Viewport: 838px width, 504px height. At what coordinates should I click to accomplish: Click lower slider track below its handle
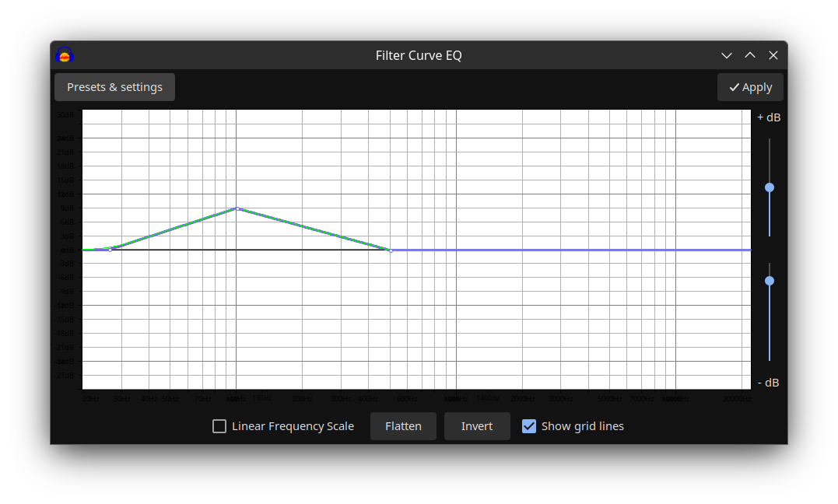770,327
